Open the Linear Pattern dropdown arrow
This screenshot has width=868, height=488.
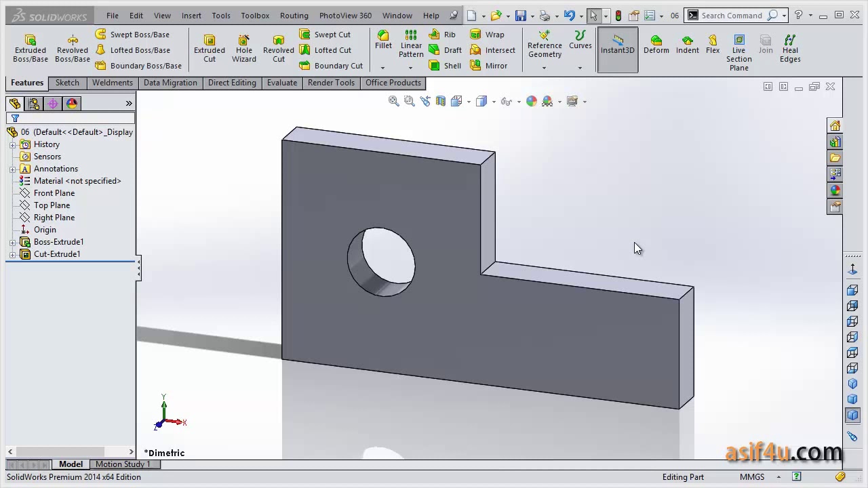[411, 68]
